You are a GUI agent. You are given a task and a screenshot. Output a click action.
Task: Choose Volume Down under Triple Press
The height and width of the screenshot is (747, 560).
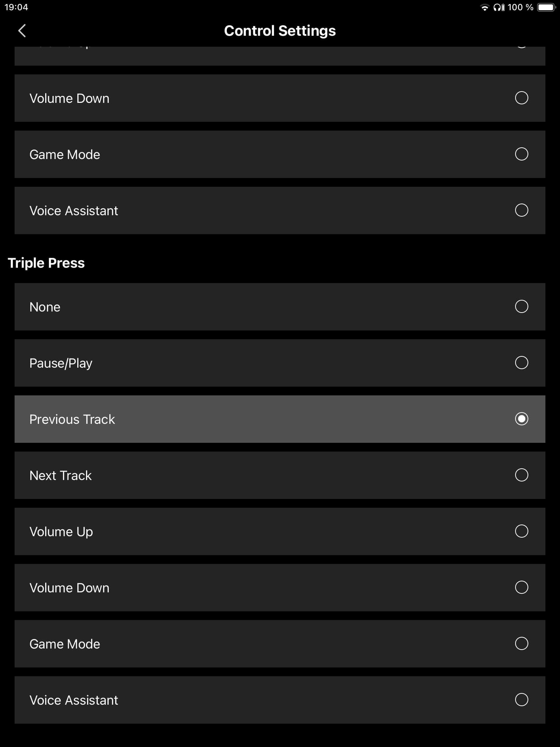click(521, 588)
